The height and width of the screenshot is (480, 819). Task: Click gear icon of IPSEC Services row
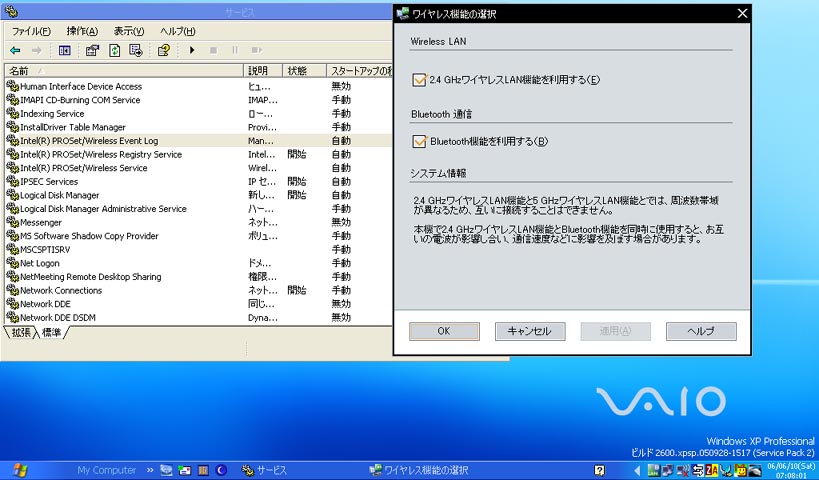click(x=13, y=181)
